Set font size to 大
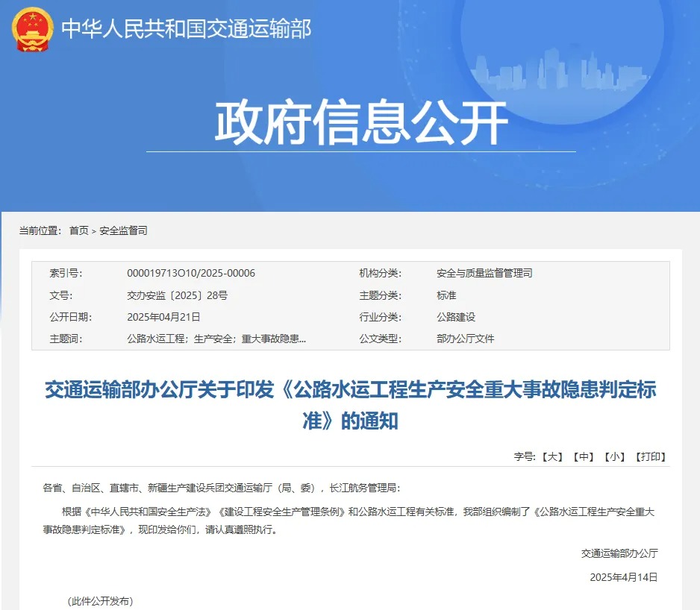This screenshot has height=610, width=700. pos(552,456)
